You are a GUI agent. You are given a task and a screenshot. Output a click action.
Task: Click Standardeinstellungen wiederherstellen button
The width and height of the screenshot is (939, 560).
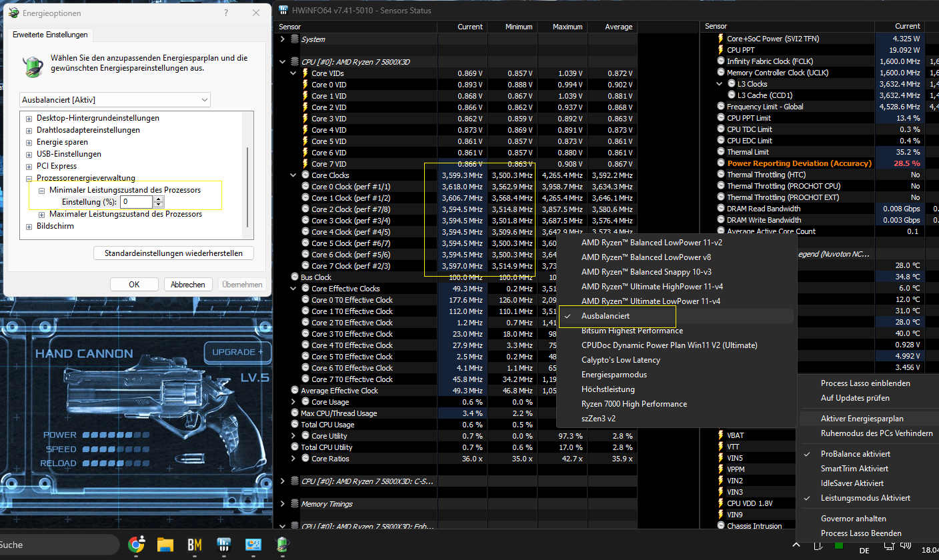point(174,253)
